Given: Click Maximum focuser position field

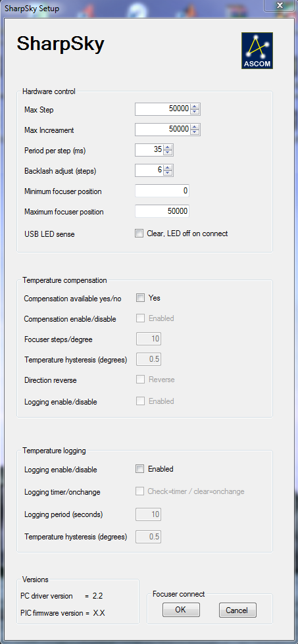Looking at the screenshot, I should pyautogui.click(x=162, y=212).
